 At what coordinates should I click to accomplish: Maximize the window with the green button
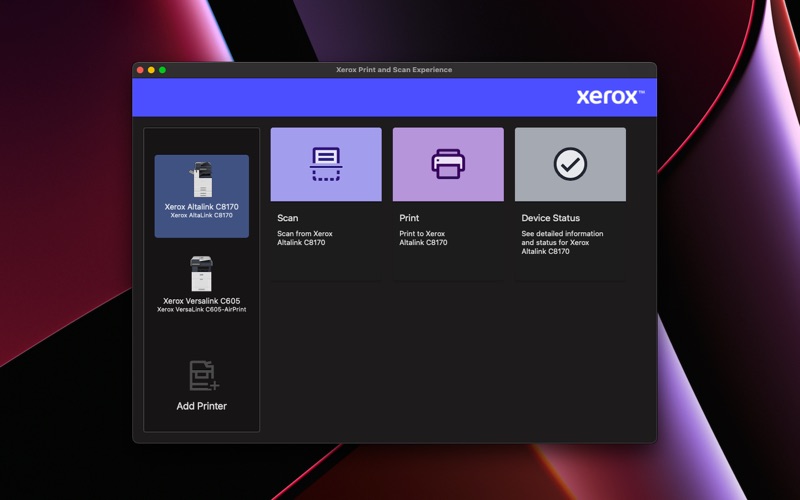click(x=163, y=70)
